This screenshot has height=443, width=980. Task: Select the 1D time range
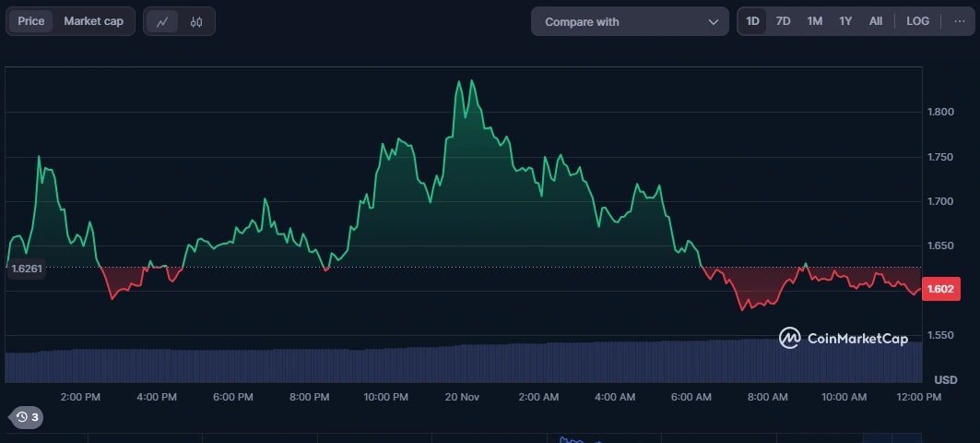pyautogui.click(x=752, y=21)
